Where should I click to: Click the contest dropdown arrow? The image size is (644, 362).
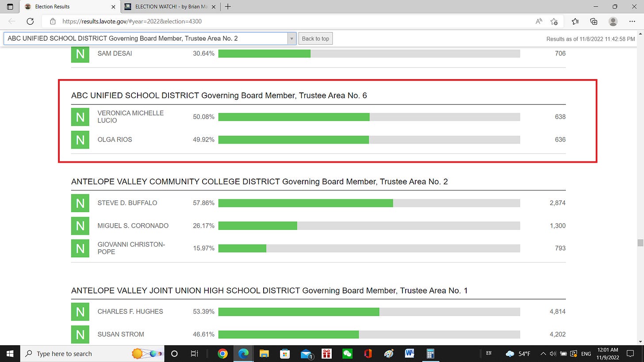291,38
